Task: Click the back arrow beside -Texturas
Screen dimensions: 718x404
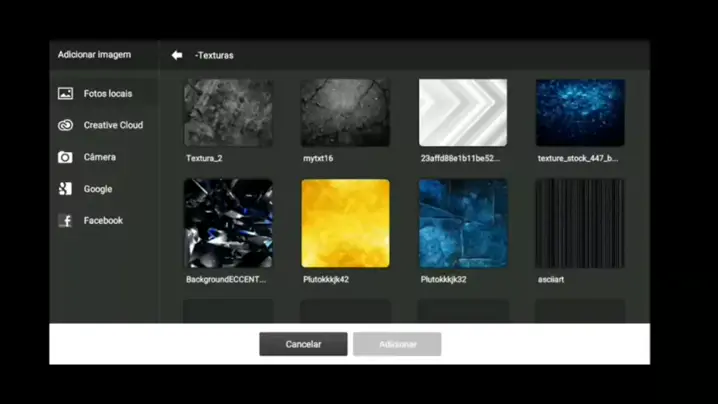Action: click(177, 55)
